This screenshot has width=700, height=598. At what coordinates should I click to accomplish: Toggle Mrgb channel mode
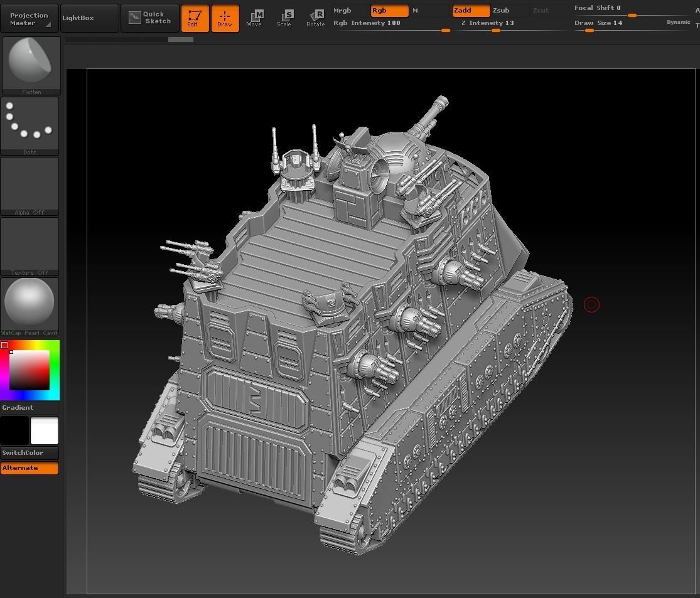tap(350, 10)
